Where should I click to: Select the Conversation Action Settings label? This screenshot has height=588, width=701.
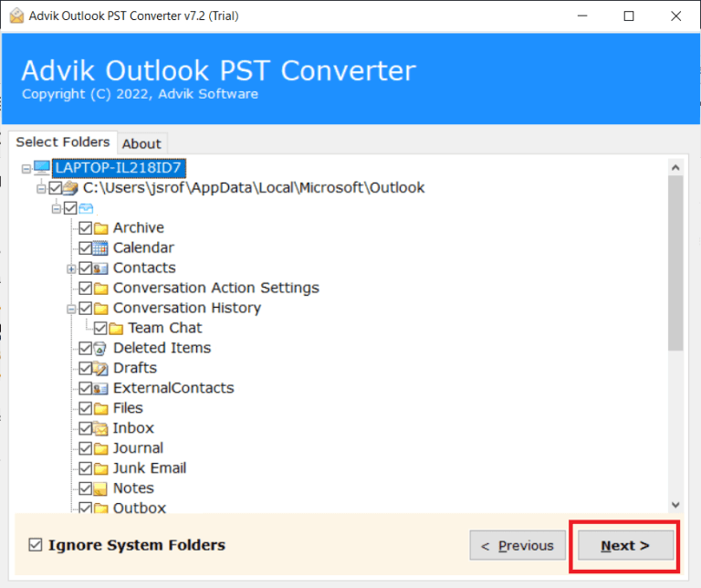point(216,288)
